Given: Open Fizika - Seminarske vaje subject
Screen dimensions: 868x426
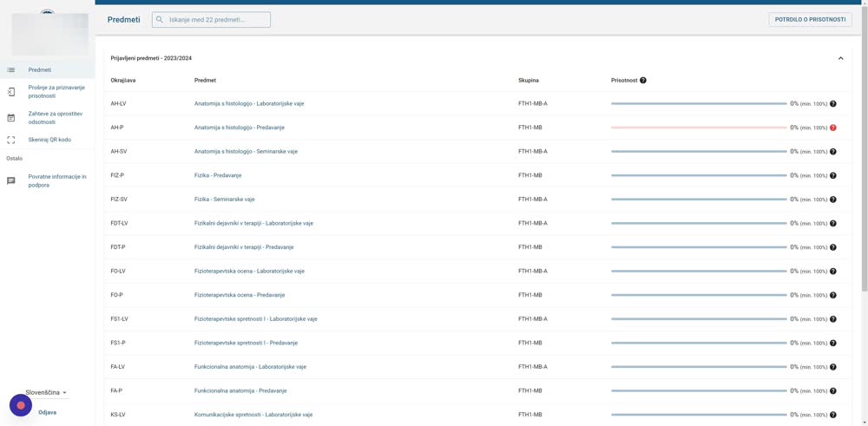Looking at the screenshot, I should tap(224, 200).
